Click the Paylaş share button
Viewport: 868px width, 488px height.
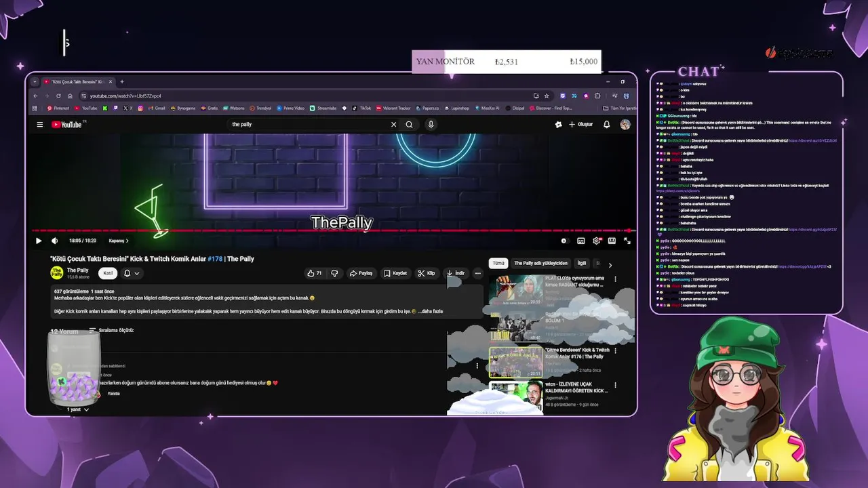pyautogui.click(x=361, y=273)
